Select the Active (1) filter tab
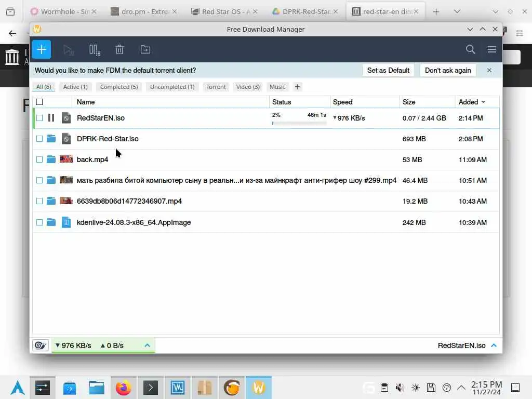This screenshot has width=532, height=399. (x=75, y=87)
